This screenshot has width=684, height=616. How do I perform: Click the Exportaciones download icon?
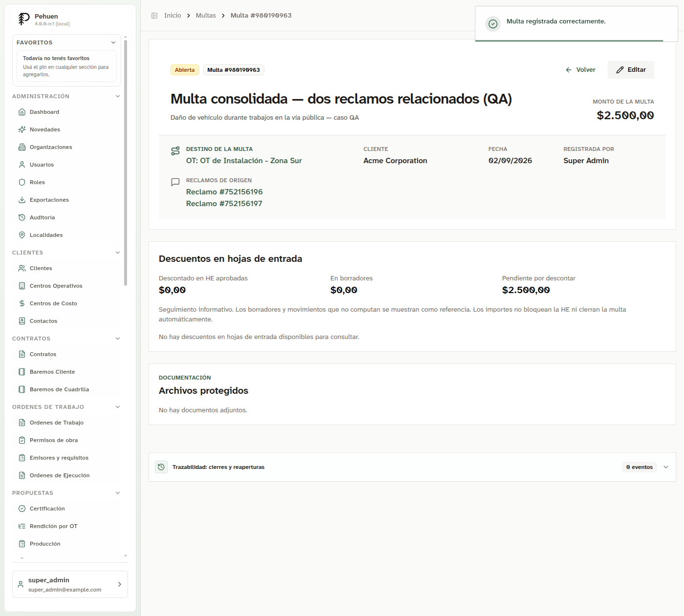[22, 200]
